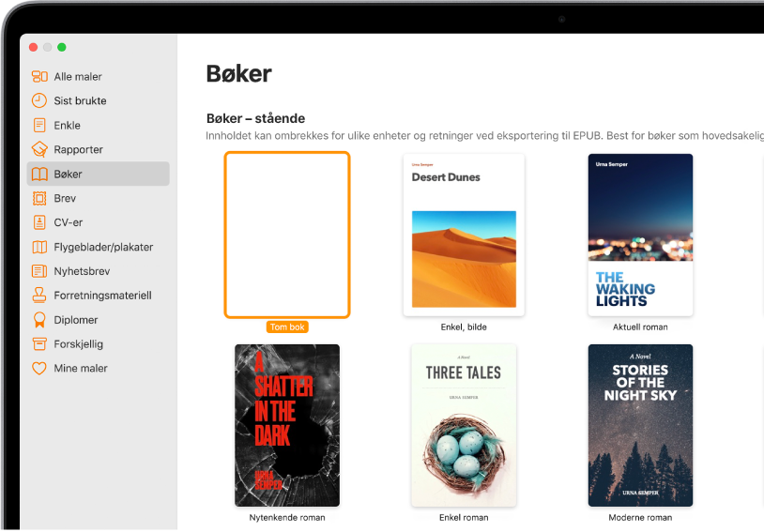Click the Innholdet kan ombrekkes description text
The height and width of the screenshot is (532, 764).
(485, 136)
